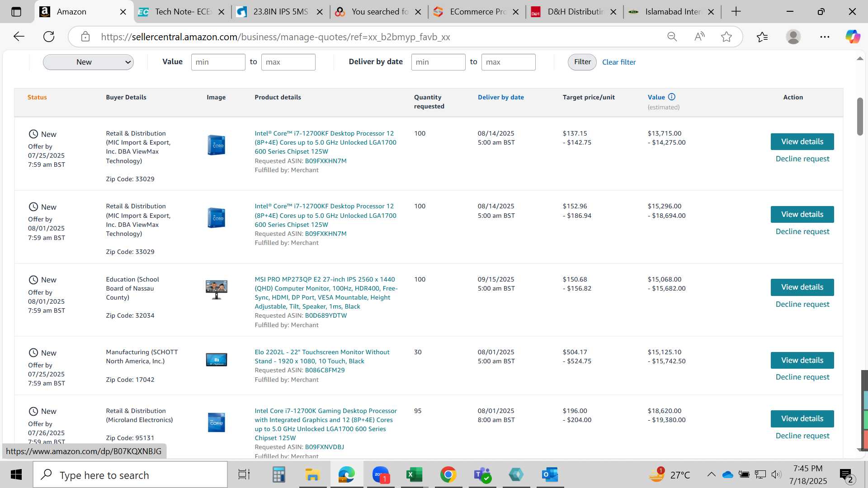Open the tab actions menu icon

[16, 12]
